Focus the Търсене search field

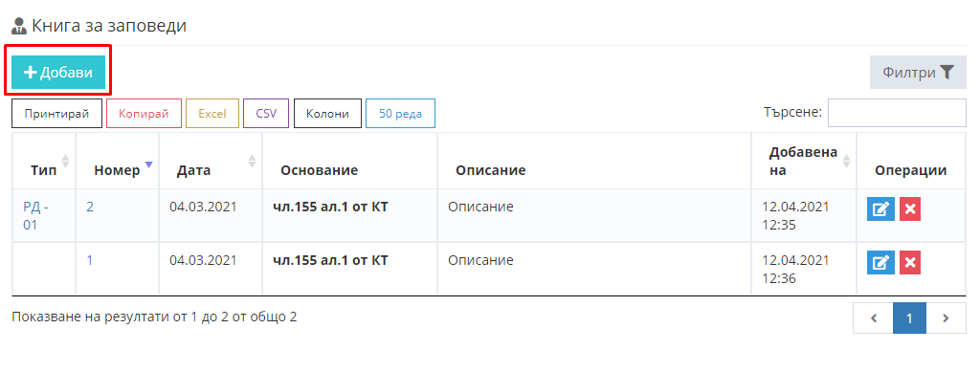tap(897, 112)
